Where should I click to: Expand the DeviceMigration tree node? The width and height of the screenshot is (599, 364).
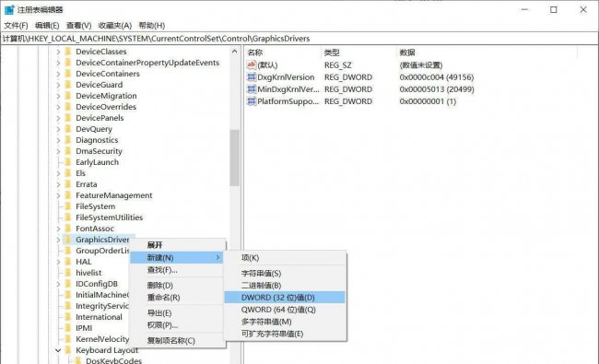click(x=58, y=96)
